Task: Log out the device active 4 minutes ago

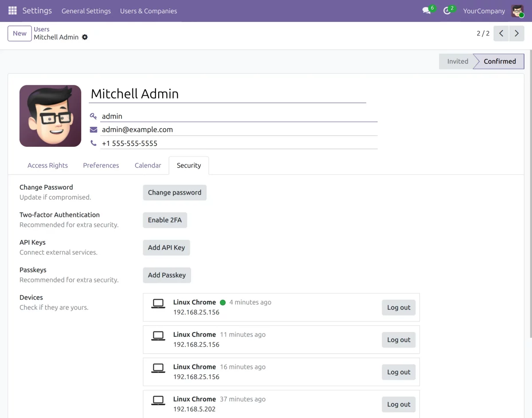Action: click(399, 307)
